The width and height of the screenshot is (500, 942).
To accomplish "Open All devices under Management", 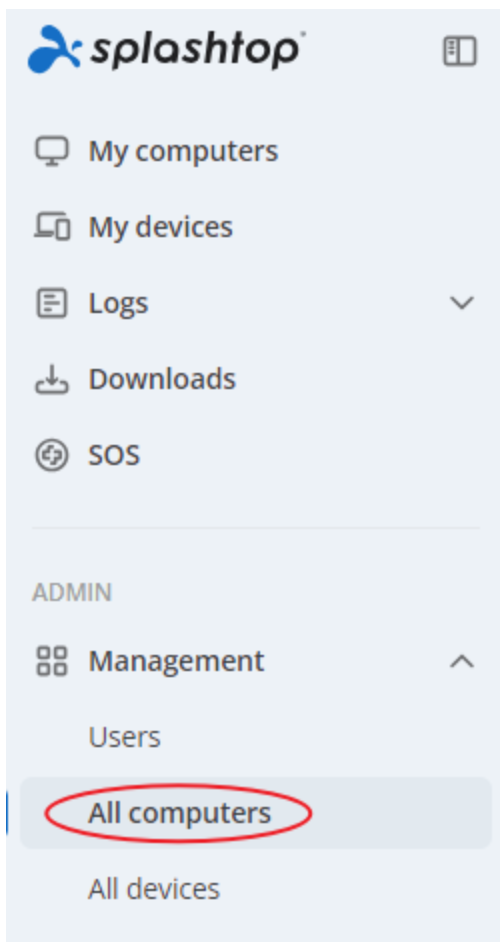I will coord(154,889).
